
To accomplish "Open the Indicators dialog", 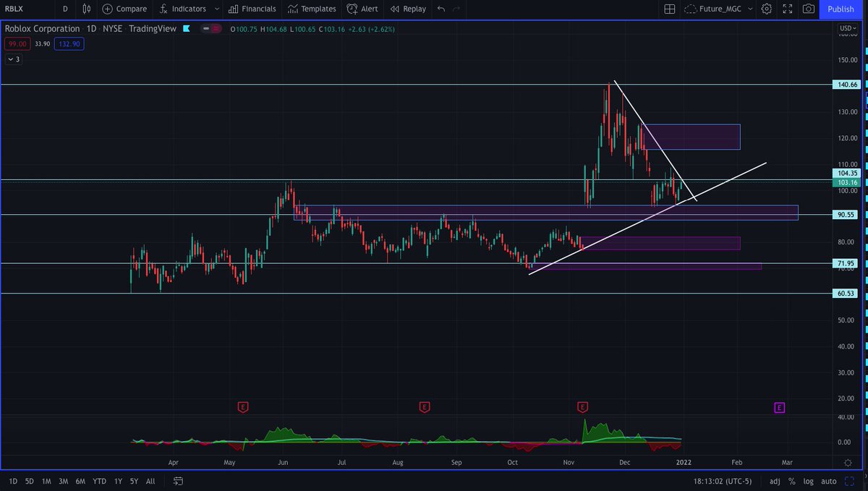I will tap(182, 9).
